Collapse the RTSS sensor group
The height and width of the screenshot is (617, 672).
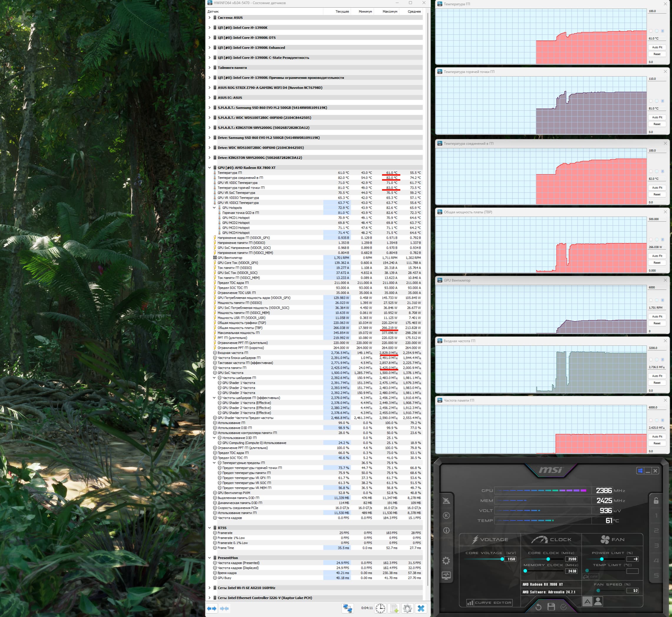pyautogui.click(x=209, y=528)
